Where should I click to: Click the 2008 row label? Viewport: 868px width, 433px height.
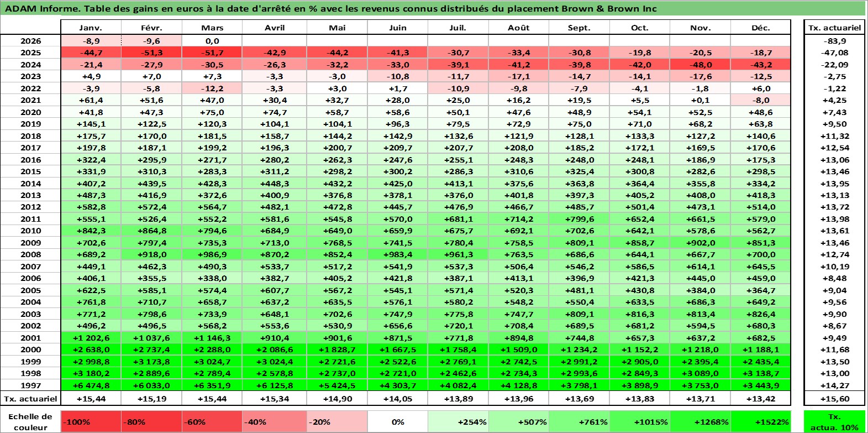point(31,254)
